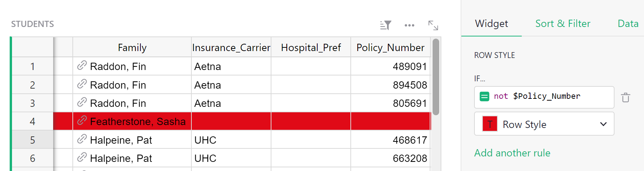Click the Row Style dropdown chevron
This screenshot has height=171, width=644.
603,124
